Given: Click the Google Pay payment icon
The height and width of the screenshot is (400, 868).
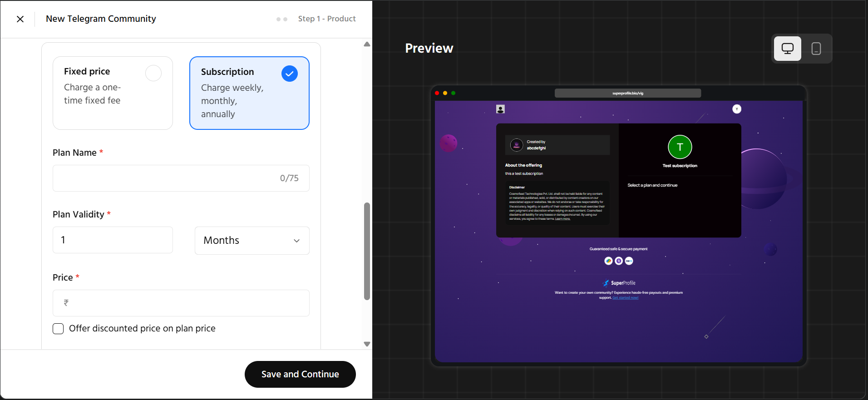Looking at the screenshot, I should pos(608,261).
